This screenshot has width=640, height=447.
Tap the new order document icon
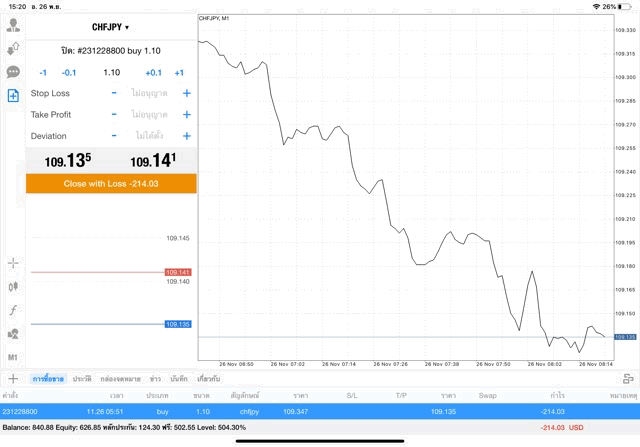click(13, 96)
